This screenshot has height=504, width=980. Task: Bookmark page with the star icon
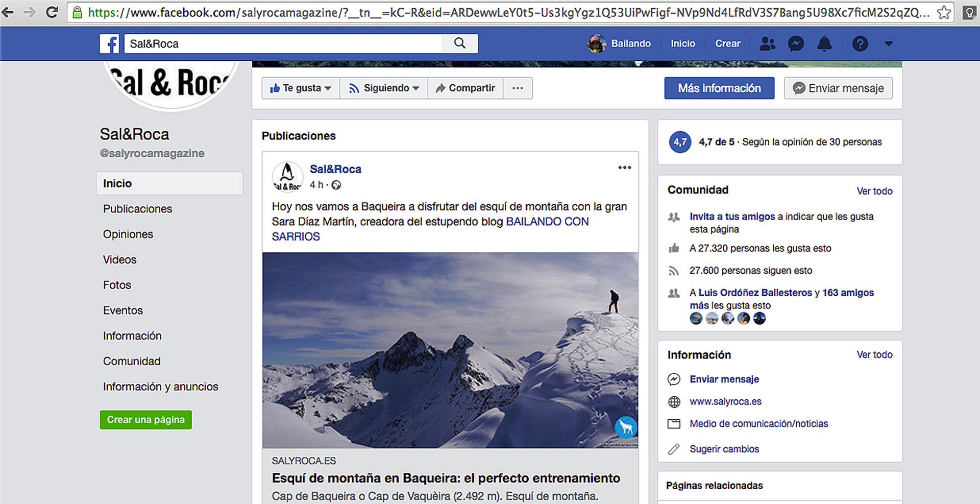pos(944,12)
